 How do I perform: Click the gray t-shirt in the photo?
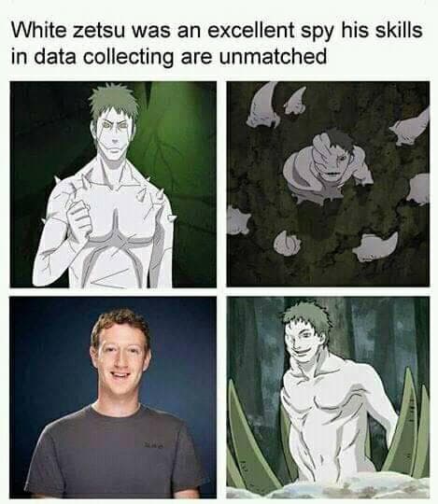pos(116,452)
